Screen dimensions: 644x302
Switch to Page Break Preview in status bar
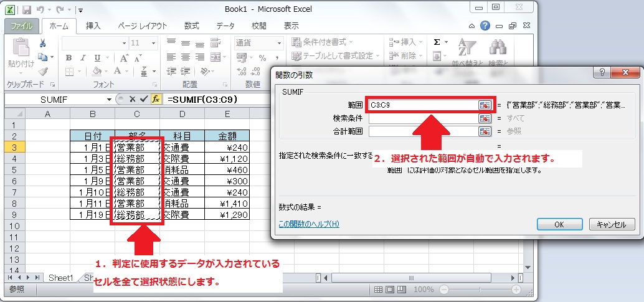[x=402, y=290]
